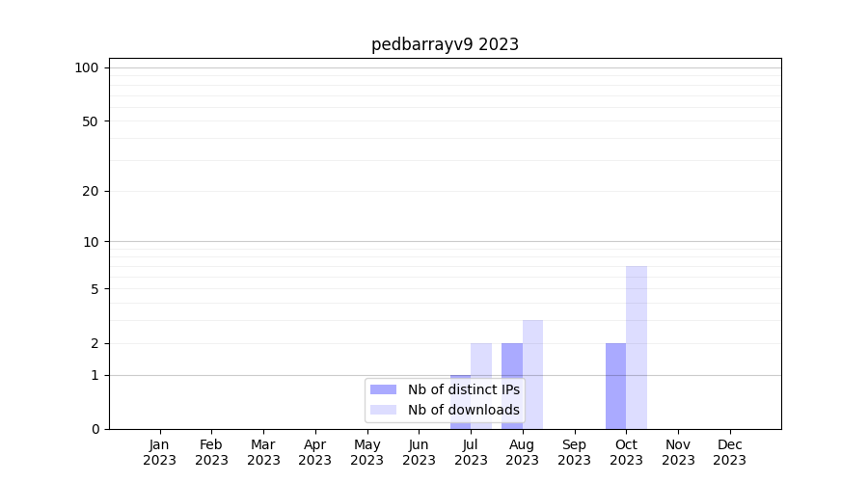Screen dimensions: 868x482
Task: Click the '10' y-axis tick label
Action: (x=91, y=242)
